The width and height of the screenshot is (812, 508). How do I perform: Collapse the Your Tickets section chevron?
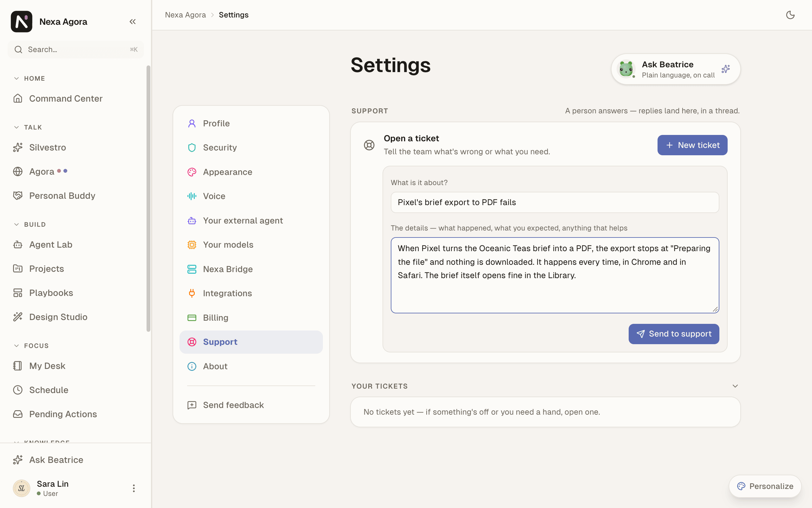coord(735,386)
